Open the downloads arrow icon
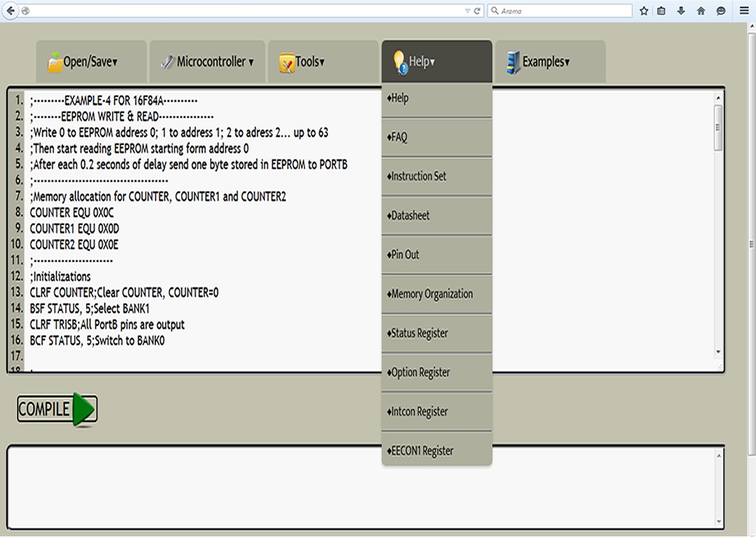The height and width of the screenshot is (537, 756). [x=681, y=11]
